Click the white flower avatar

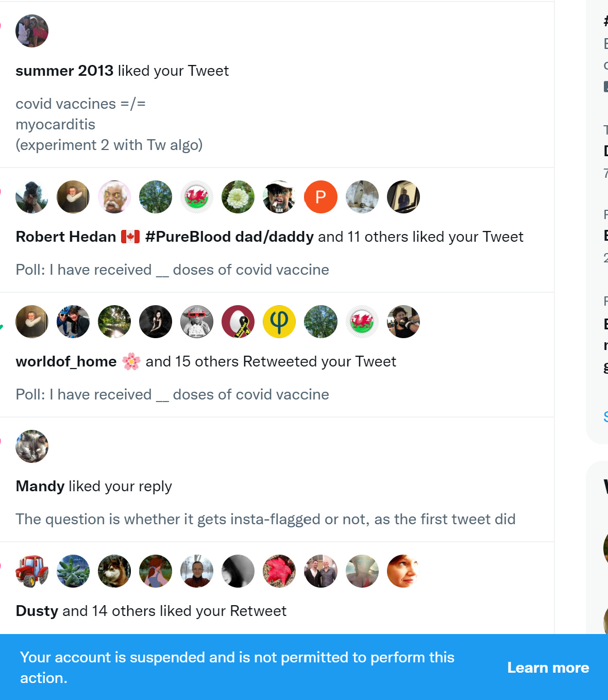pos(238,197)
